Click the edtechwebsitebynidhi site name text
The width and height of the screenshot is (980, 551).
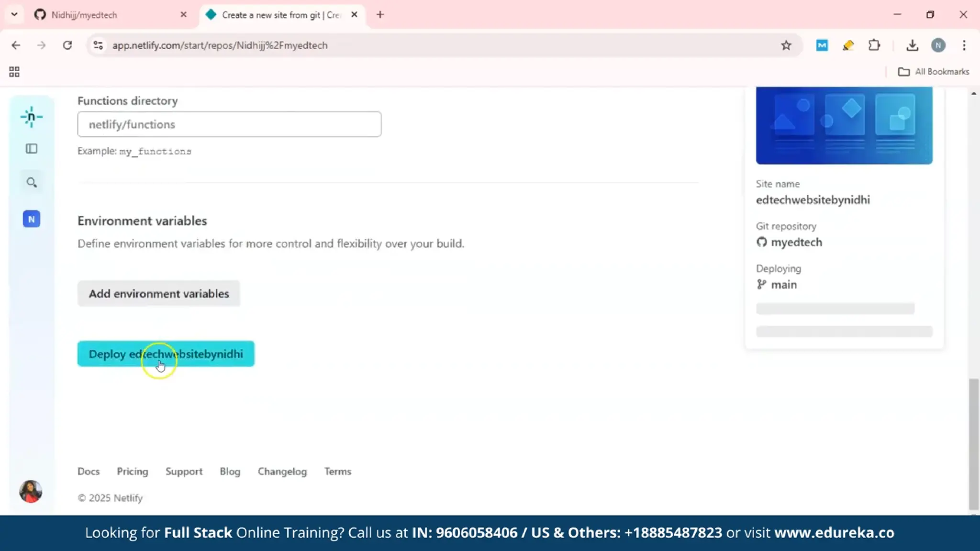[x=813, y=200]
